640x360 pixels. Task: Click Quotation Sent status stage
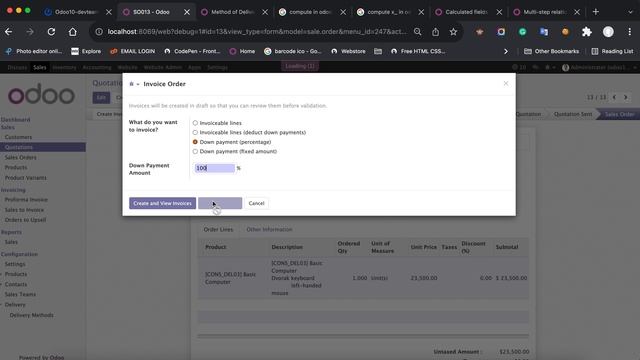coord(573,114)
